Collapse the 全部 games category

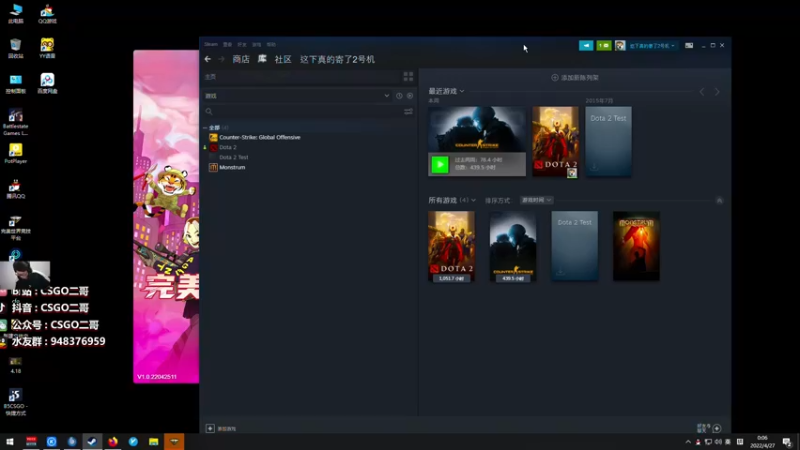point(205,128)
